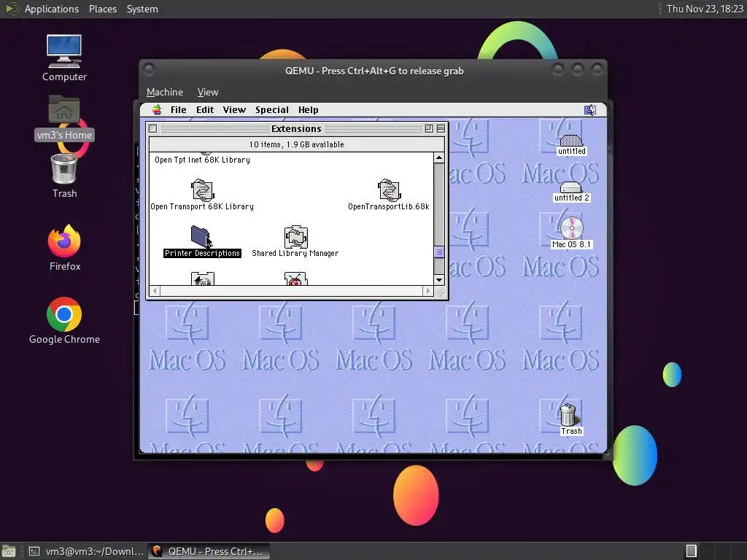Open the QEMU Machine menu
Viewport: 747px width, 560px height.
click(x=165, y=92)
